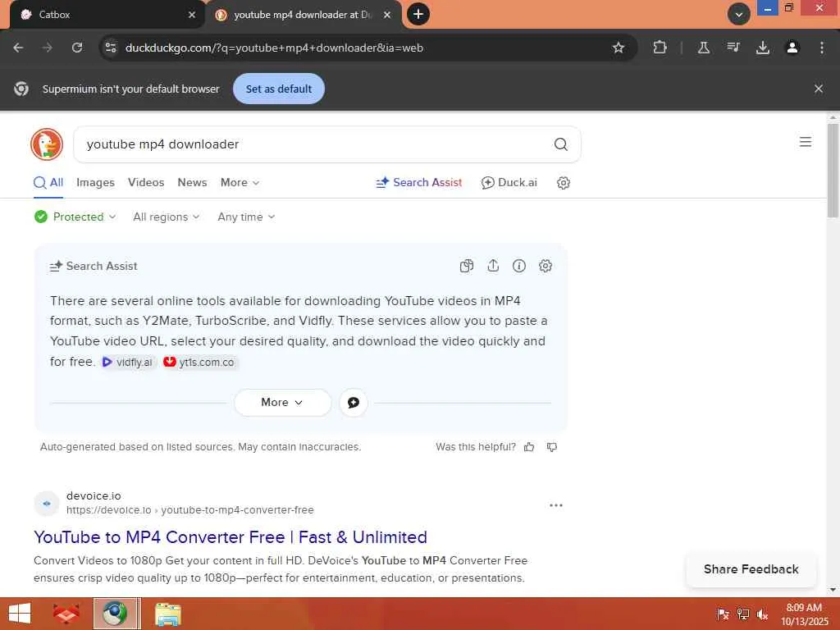Open the network tray icon
Viewport: 840px width, 630px height.
pyautogui.click(x=742, y=614)
